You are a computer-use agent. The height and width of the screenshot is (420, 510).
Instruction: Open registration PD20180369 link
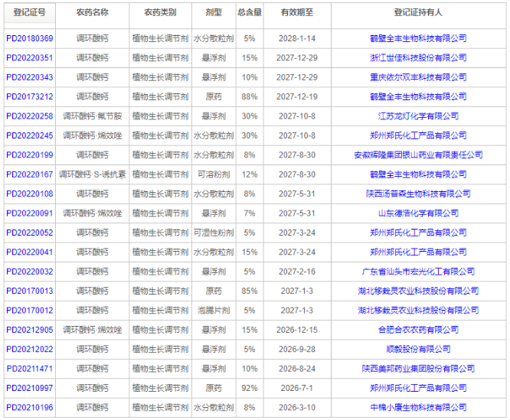[30, 39]
